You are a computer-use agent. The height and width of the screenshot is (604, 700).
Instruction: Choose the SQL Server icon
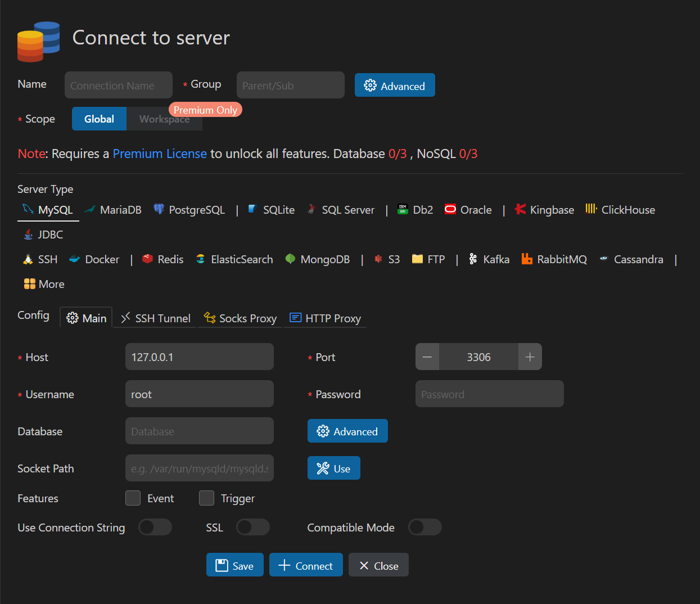[x=311, y=209]
